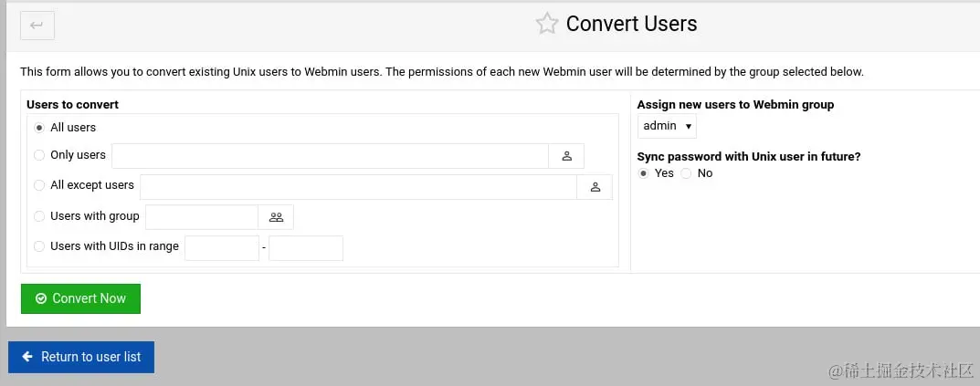Open user chooser for All except users
The width and height of the screenshot is (980, 386).
click(x=595, y=187)
